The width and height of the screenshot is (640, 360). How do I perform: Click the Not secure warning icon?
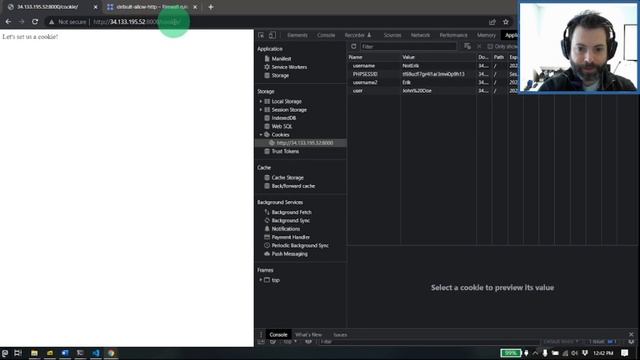pos(51,22)
